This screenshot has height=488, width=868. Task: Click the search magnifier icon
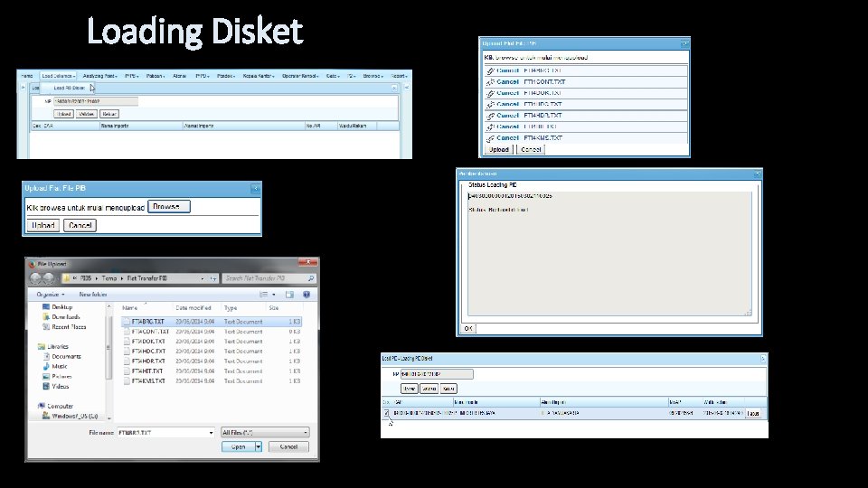pos(311,278)
